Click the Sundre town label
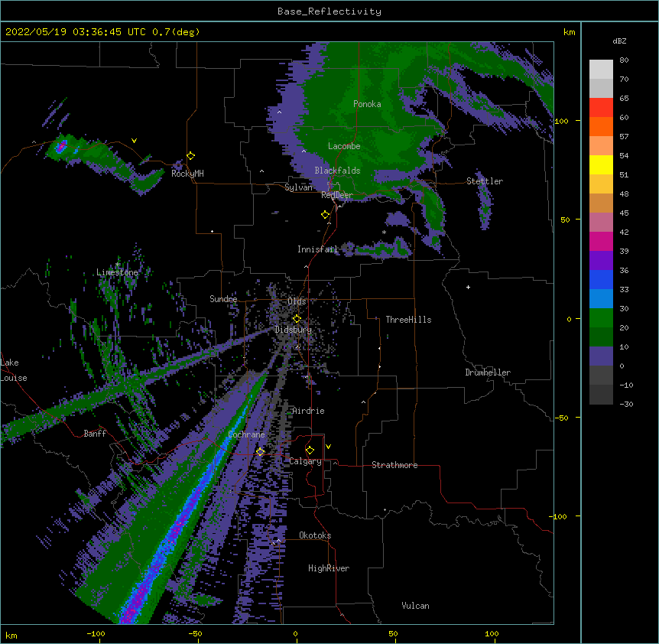659x644 pixels. (x=223, y=299)
